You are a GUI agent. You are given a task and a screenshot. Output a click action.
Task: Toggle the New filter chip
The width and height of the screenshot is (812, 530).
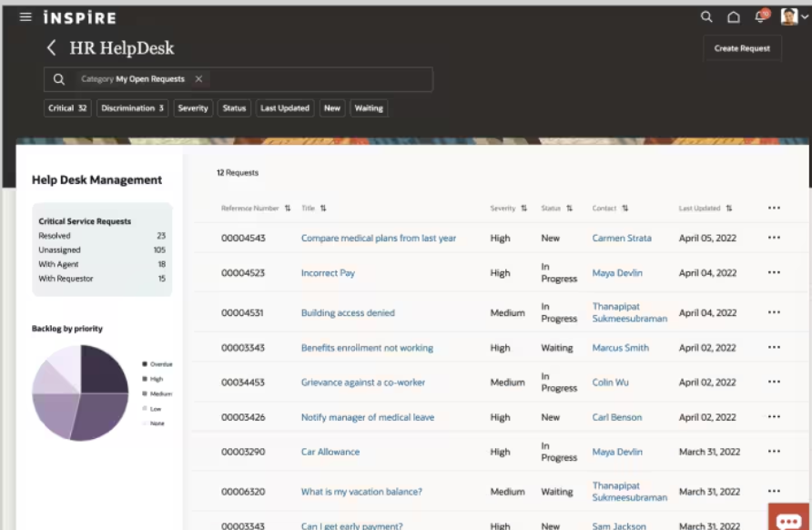tap(332, 108)
